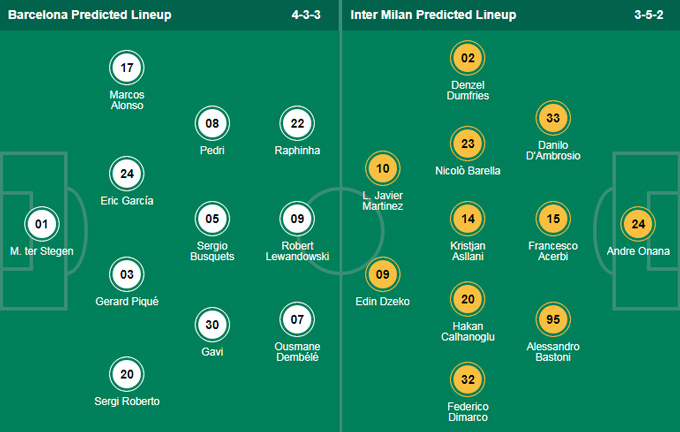This screenshot has width=680, height=432.
Task: Select Federico Dimarco's number 32 badge
Action: click(468, 380)
